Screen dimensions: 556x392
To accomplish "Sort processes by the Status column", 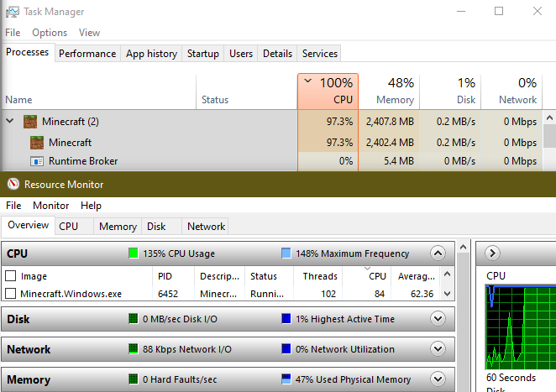I will click(246, 91).
